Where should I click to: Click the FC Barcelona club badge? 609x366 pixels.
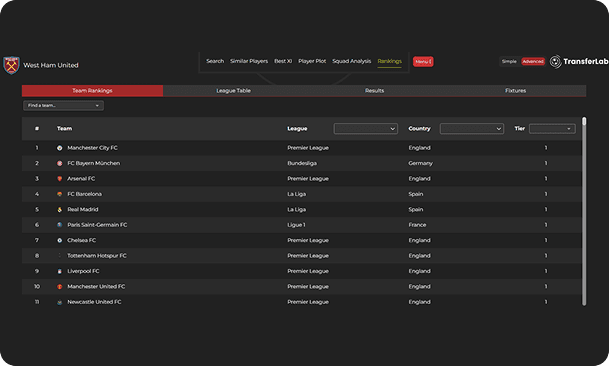click(59, 194)
